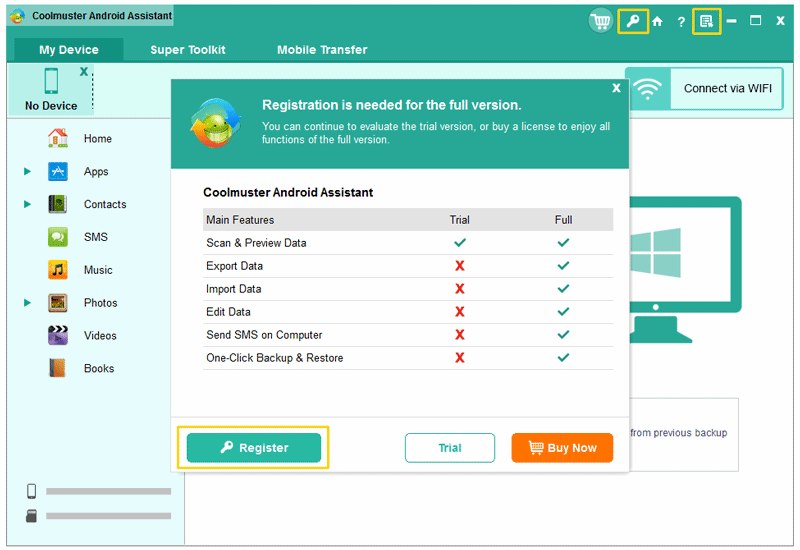The image size is (800, 550).
Task: Click the Photos picture icon
Action: (x=58, y=303)
